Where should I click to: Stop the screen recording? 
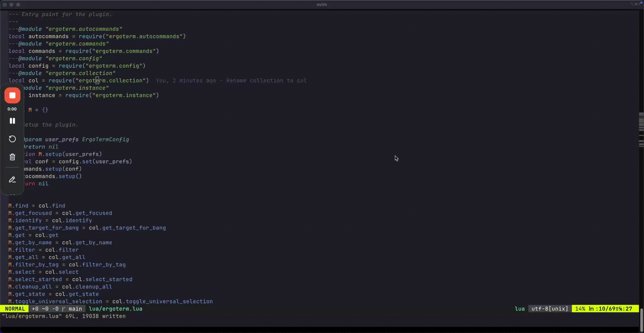[x=12, y=95]
